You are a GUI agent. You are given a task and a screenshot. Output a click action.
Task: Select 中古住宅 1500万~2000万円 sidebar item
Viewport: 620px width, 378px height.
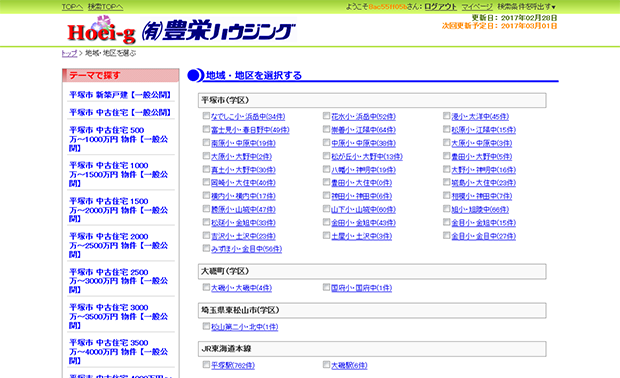(119, 210)
